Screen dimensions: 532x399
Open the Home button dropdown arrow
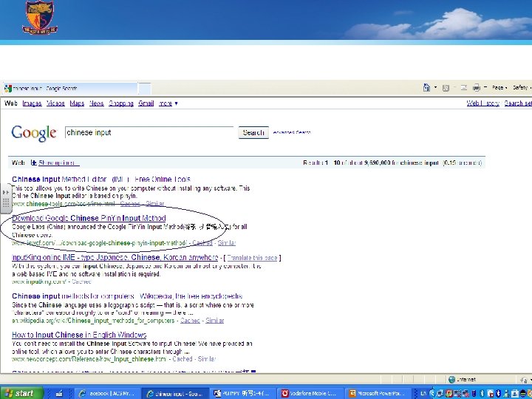(x=436, y=87)
